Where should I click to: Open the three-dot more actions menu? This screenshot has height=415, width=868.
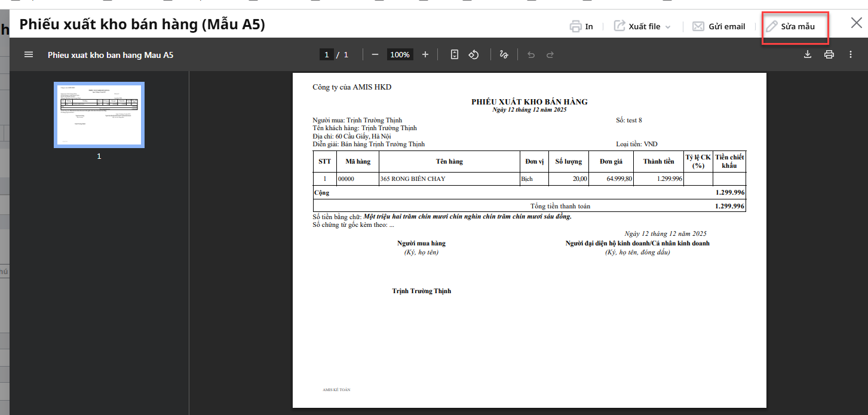pos(851,54)
